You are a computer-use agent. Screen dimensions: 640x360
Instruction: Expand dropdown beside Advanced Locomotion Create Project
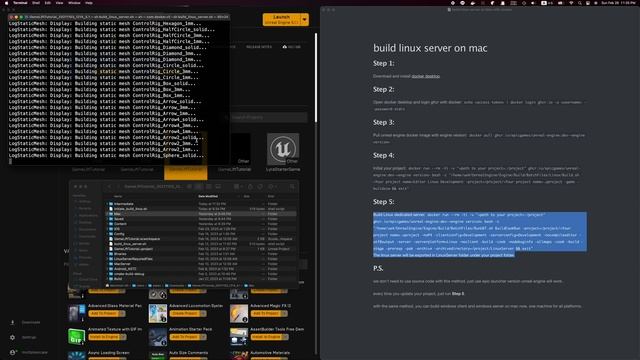(203, 313)
